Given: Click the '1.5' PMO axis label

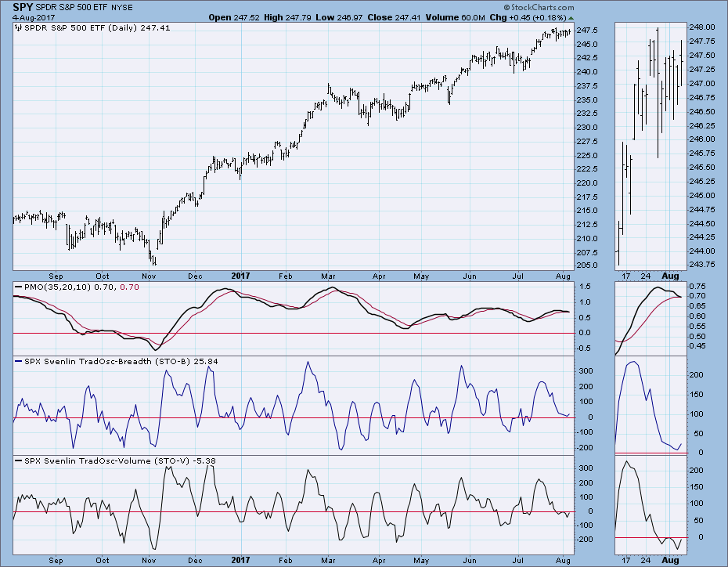Looking at the screenshot, I should (585, 287).
